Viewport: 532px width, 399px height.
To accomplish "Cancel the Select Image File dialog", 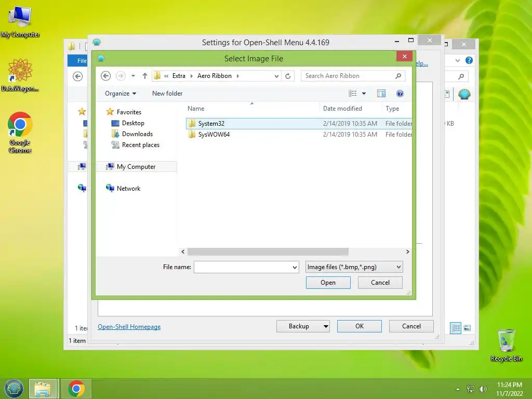I will [380, 283].
